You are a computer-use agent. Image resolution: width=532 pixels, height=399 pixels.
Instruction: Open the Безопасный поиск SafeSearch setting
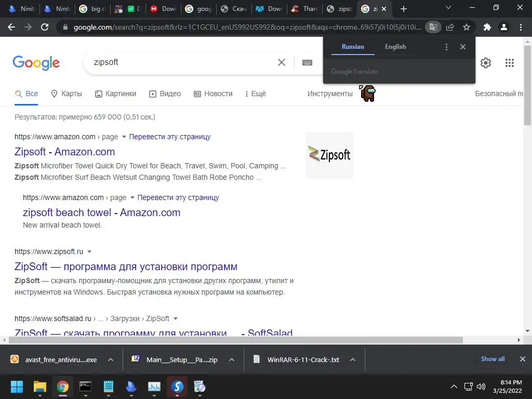499,94
